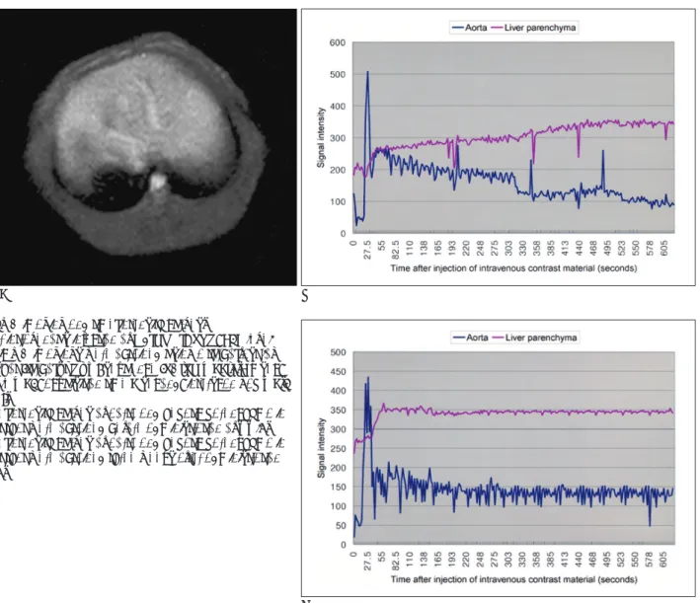Screen dimensions: 700x603
Task: Click the 600 y-axis value in upper chart
Action: pyautogui.click(x=338, y=42)
